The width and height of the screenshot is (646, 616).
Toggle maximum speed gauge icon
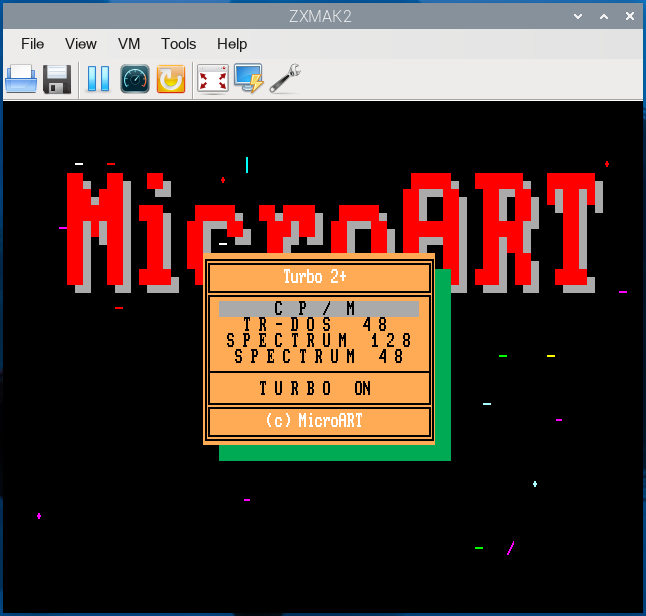click(x=135, y=79)
